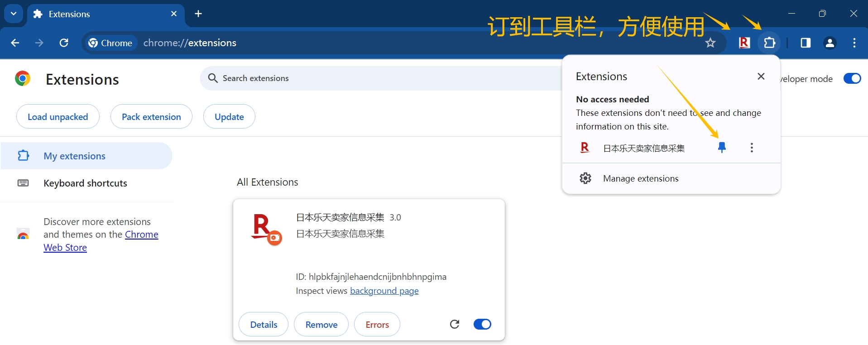
Task: Click the All Extensions heading
Action: [268, 182]
